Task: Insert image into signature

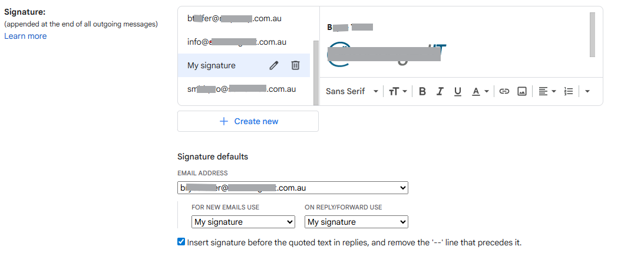Action: [x=521, y=91]
